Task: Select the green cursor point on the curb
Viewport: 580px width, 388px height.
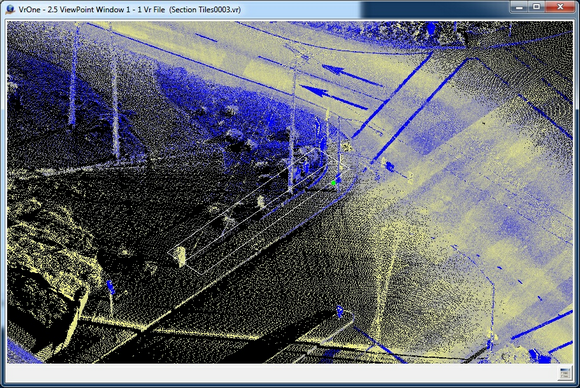Action: [x=334, y=183]
